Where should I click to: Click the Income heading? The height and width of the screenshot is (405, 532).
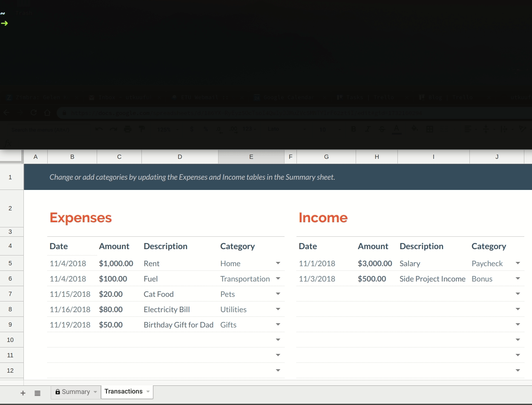[323, 218]
